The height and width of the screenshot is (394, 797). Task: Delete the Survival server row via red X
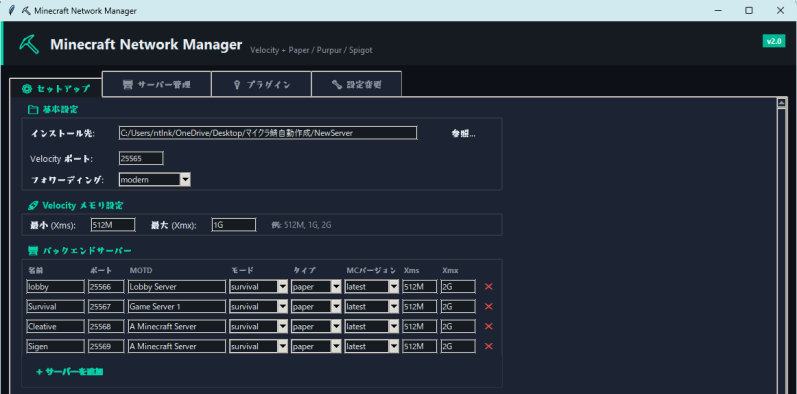click(488, 307)
